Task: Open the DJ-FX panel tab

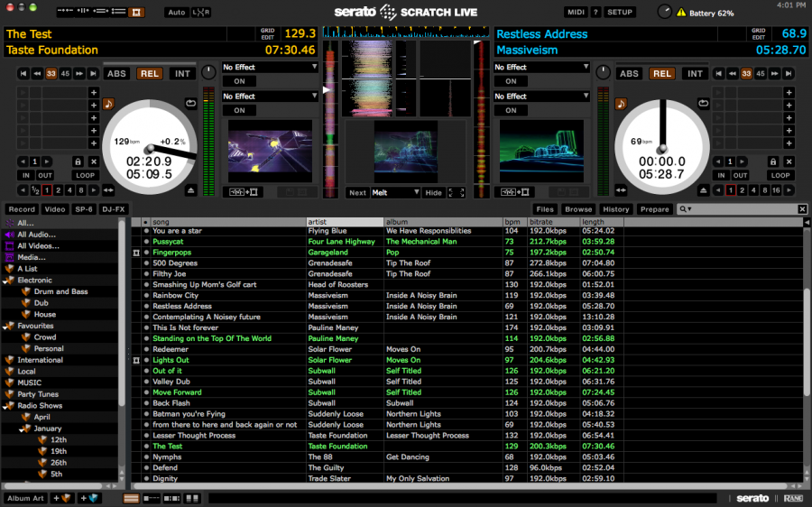Action: click(x=114, y=209)
